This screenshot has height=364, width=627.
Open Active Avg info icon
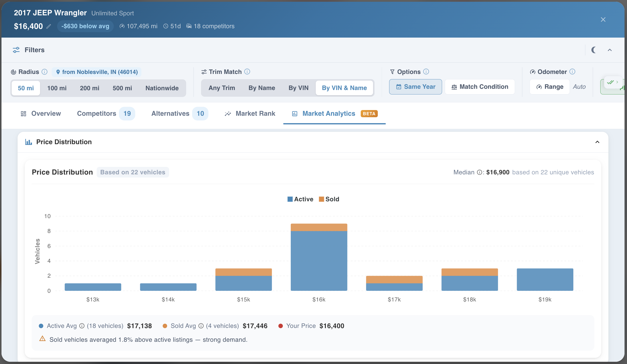(x=82, y=326)
